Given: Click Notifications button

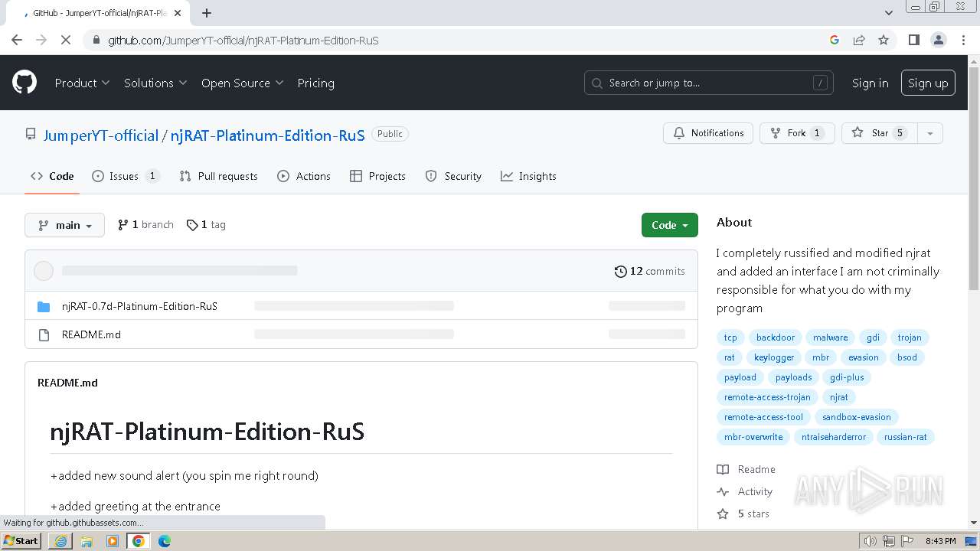Looking at the screenshot, I should coord(708,133).
